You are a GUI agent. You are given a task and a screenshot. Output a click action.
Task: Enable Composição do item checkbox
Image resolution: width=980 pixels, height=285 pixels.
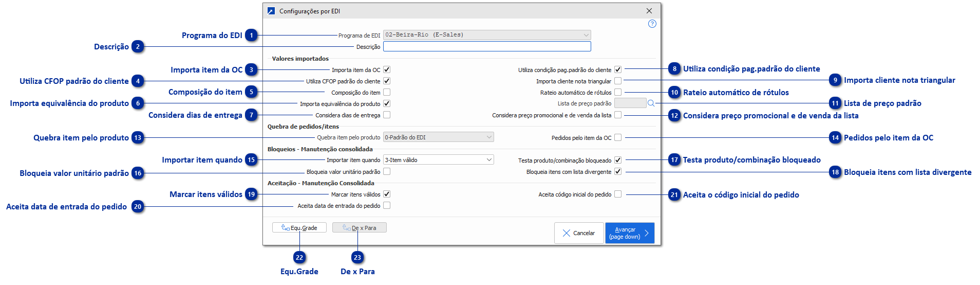tap(387, 92)
